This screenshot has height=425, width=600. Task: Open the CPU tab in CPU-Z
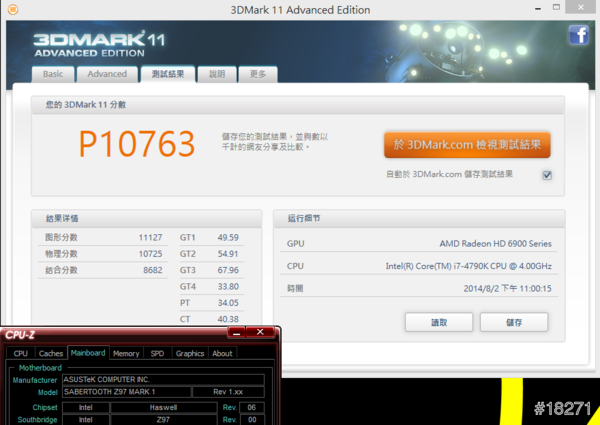21,353
